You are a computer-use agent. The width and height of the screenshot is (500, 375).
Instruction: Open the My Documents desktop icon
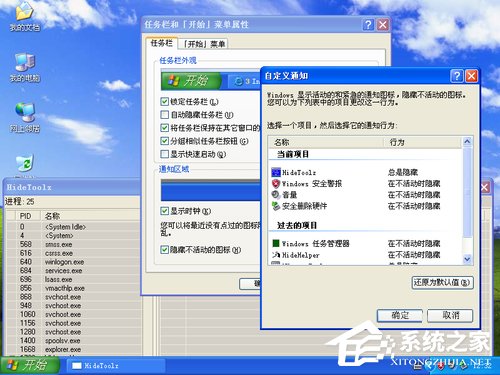(24, 16)
